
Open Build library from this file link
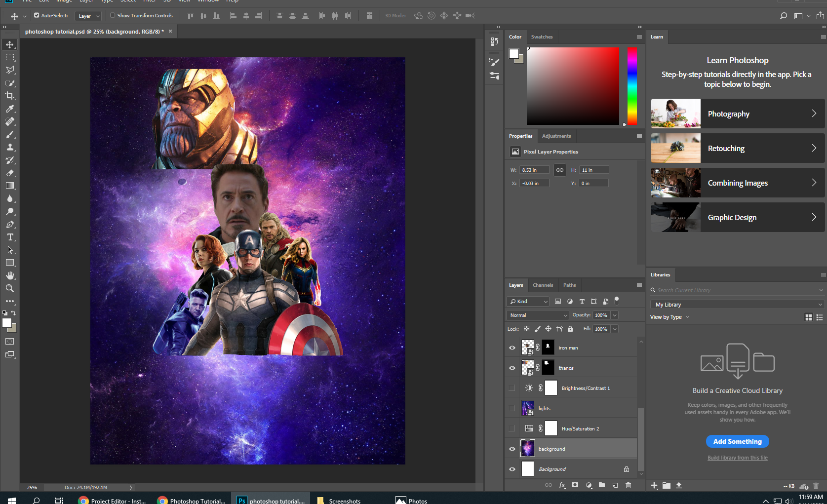click(737, 458)
